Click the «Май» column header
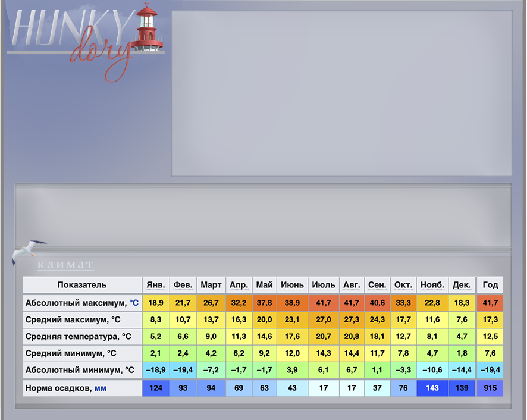Image resolution: width=527 pixels, height=420 pixels. click(x=264, y=285)
